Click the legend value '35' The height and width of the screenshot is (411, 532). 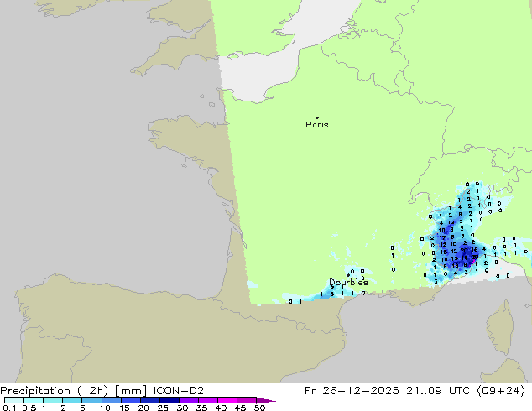click(x=201, y=408)
